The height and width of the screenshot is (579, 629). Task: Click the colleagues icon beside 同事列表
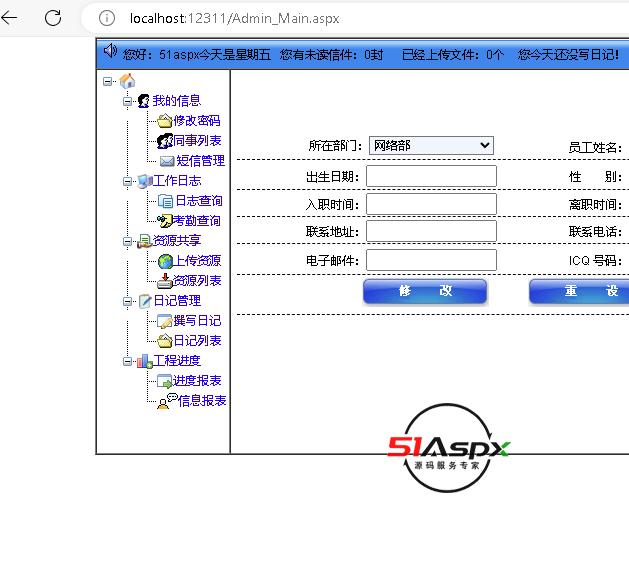(x=164, y=141)
